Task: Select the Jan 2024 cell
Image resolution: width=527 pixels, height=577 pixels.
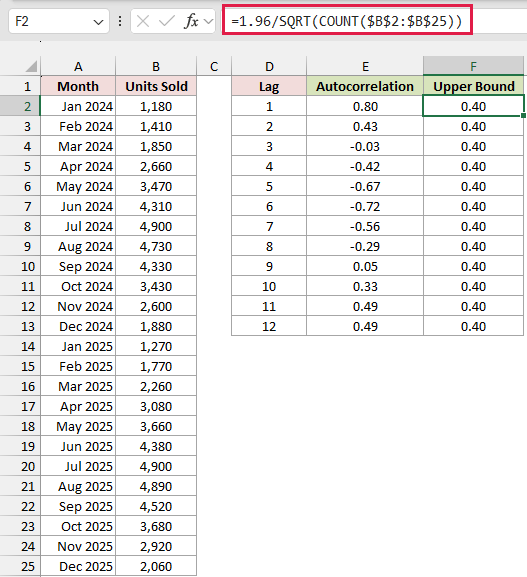Action: (x=78, y=106)
